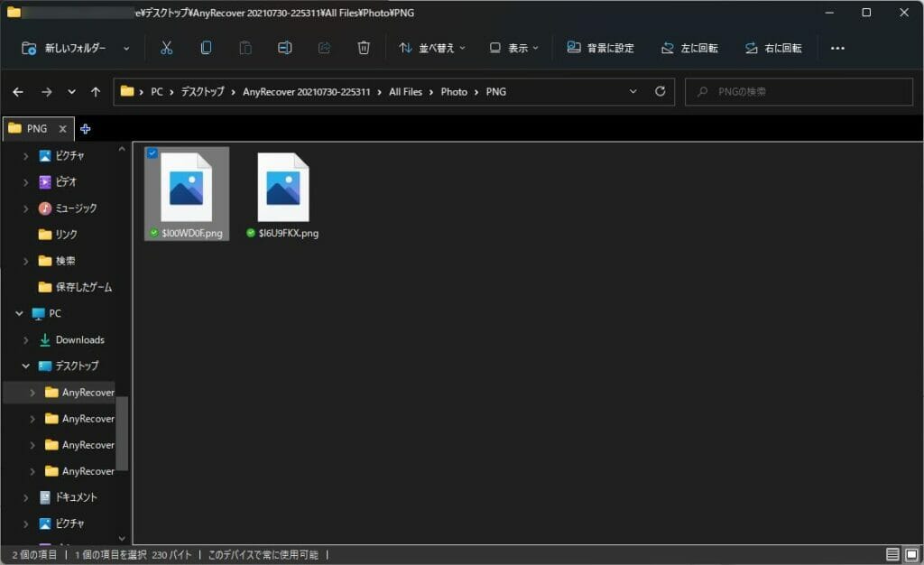
Task: Expand the highlighted AnyRecover folder
Action: pos(32,393)
